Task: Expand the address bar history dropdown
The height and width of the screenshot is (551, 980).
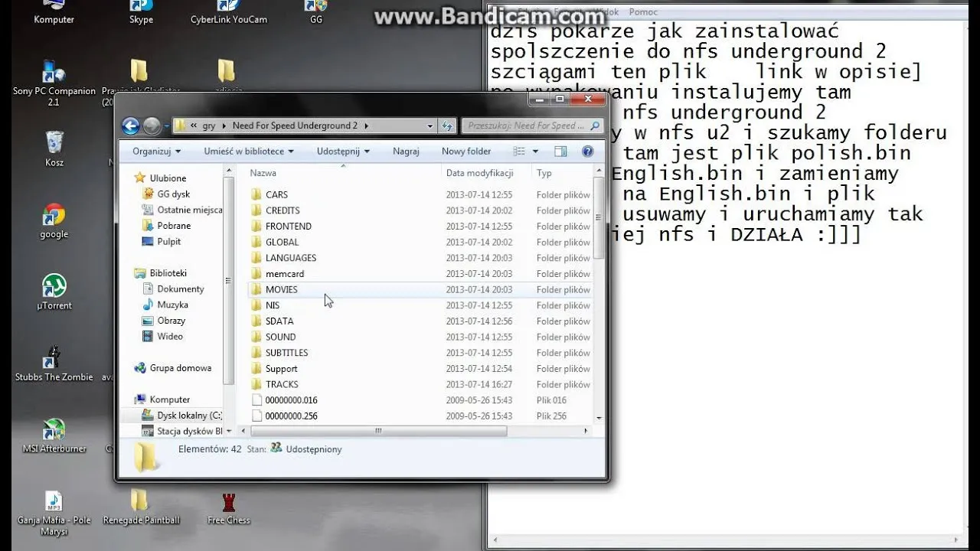Action: [430, 126]
